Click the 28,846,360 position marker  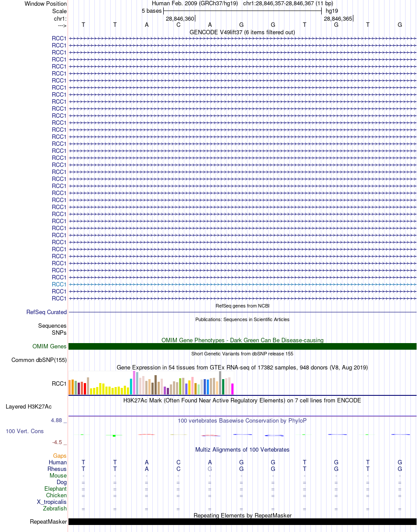click(x=180, y=19)
